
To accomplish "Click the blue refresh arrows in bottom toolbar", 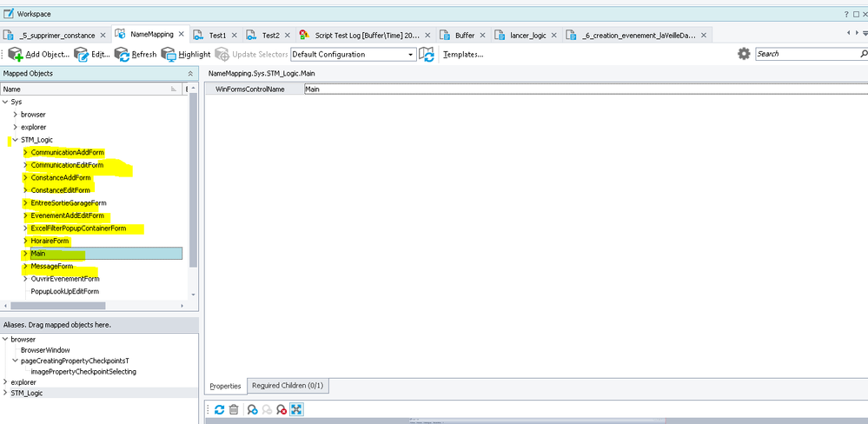I will pyautogui.click(x=219, y=409).
